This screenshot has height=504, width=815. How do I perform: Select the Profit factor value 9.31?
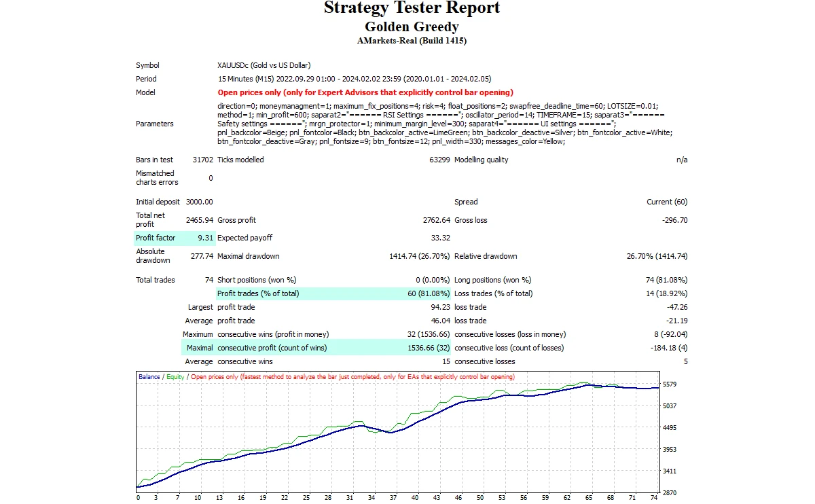[205, 238]
